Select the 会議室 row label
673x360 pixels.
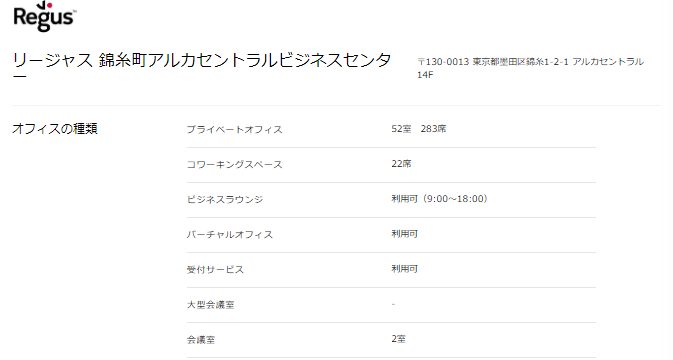point(201,340)
